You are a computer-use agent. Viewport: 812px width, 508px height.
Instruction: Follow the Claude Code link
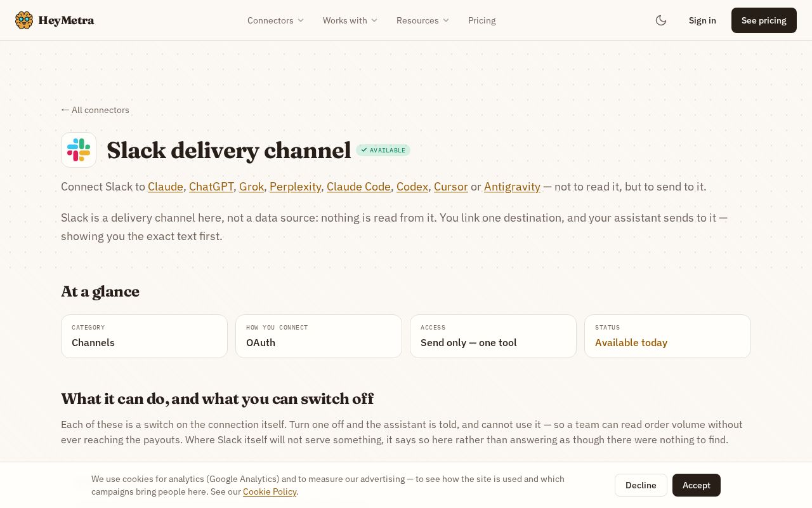coord(358,187)
